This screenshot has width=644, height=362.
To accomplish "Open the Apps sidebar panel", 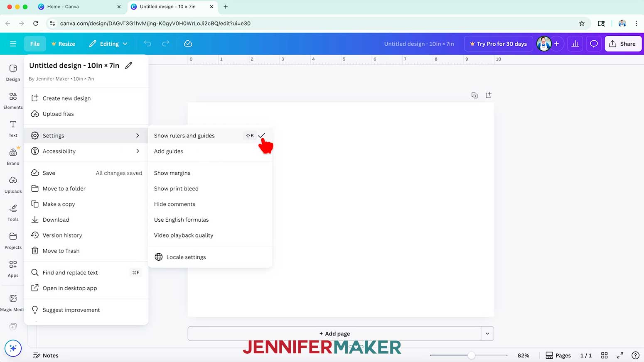I will click(x=13, y=269).
